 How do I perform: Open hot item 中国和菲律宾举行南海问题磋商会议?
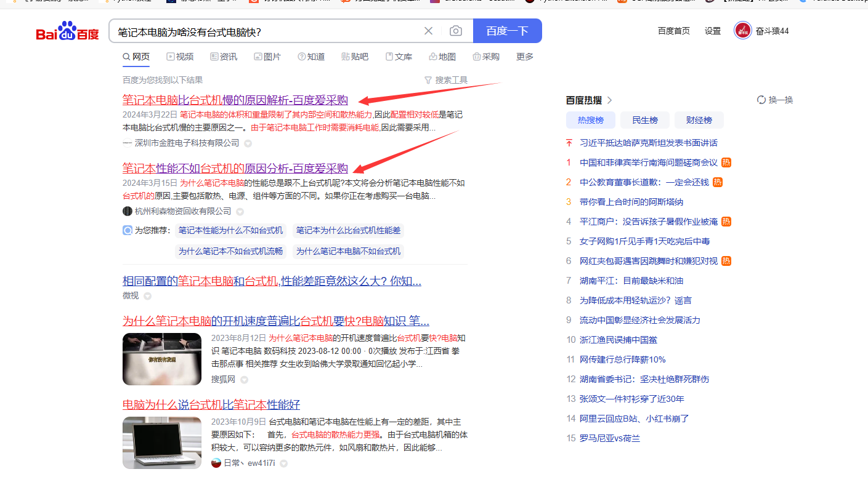(x=649, y=162)
